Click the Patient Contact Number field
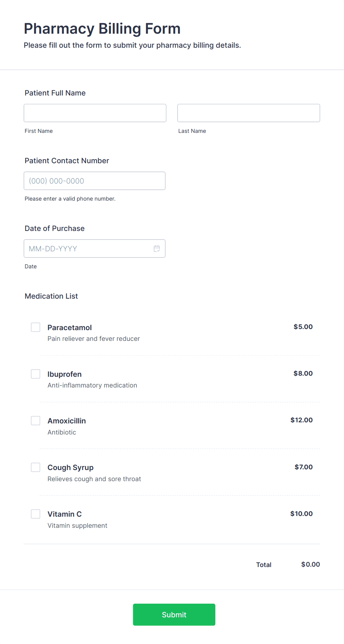 pos(95,181)
